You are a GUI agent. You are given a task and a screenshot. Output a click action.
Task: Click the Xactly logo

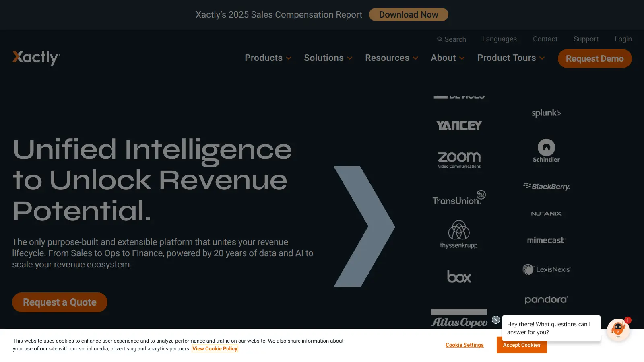[x=36, y=58]
